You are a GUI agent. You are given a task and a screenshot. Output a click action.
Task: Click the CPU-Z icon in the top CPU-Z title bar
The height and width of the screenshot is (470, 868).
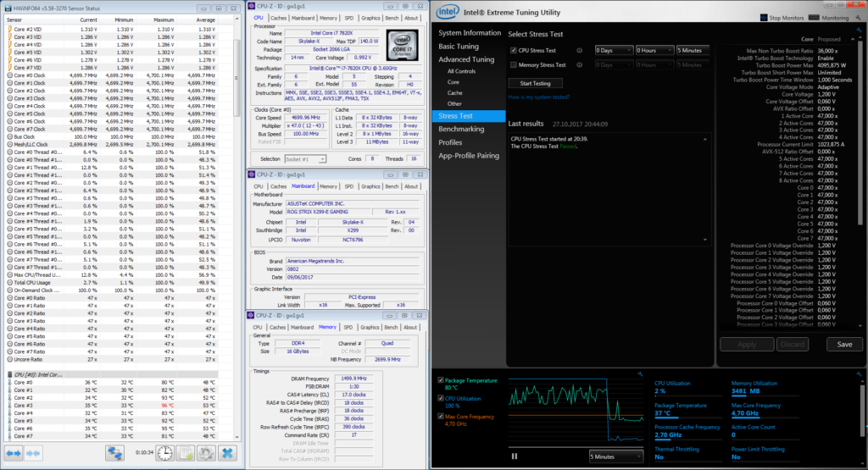tap(251, 6)
